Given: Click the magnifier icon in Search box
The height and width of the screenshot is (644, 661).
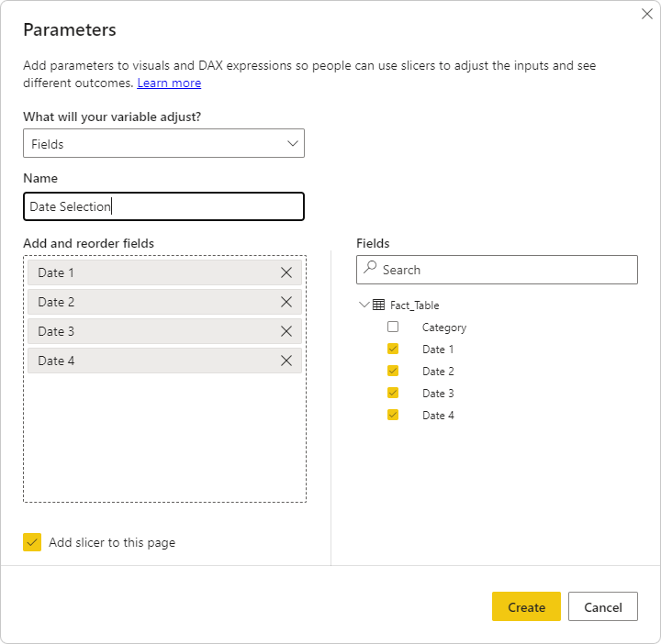Looking at the screenshot, I should (x=370, y=269).
